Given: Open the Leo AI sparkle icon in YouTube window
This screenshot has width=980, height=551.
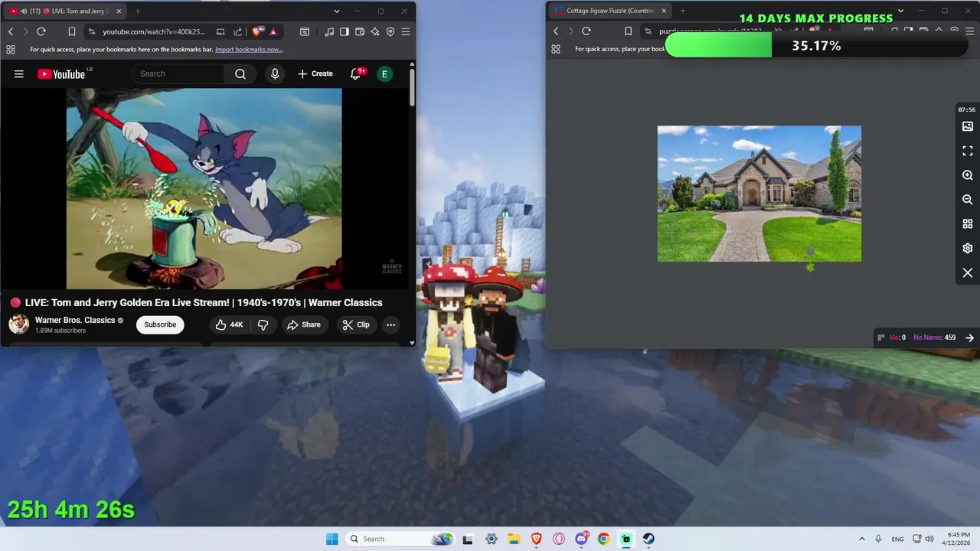Looking at the screenshot, I should click(x=375, y=31).
